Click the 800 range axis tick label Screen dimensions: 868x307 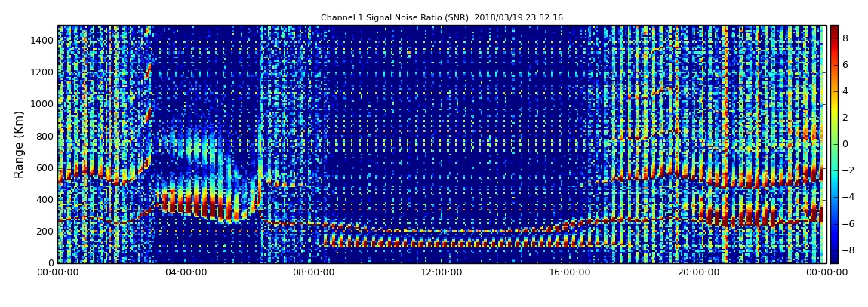coord(45,136)
